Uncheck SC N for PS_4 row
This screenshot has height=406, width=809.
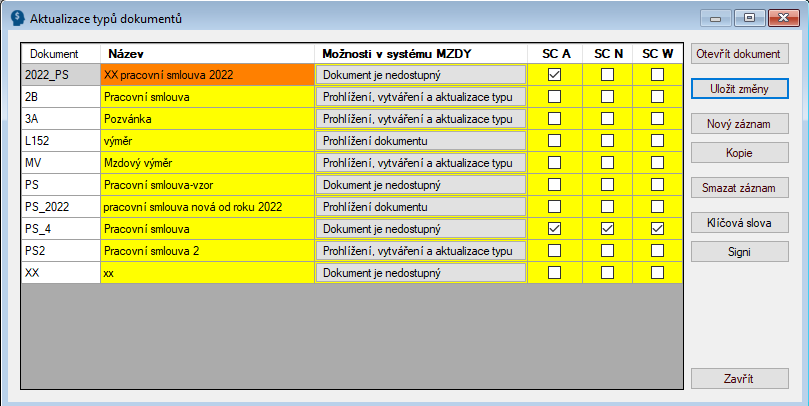coord(607,229)
